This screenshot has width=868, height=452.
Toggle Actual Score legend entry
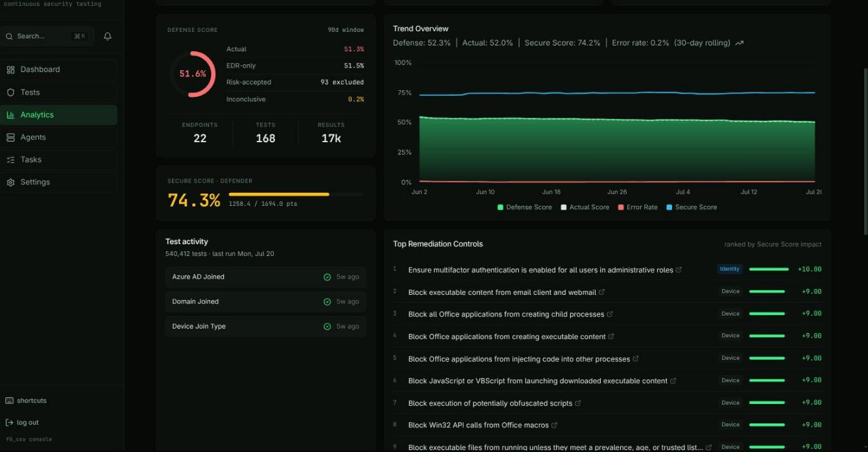pos(585,207)
